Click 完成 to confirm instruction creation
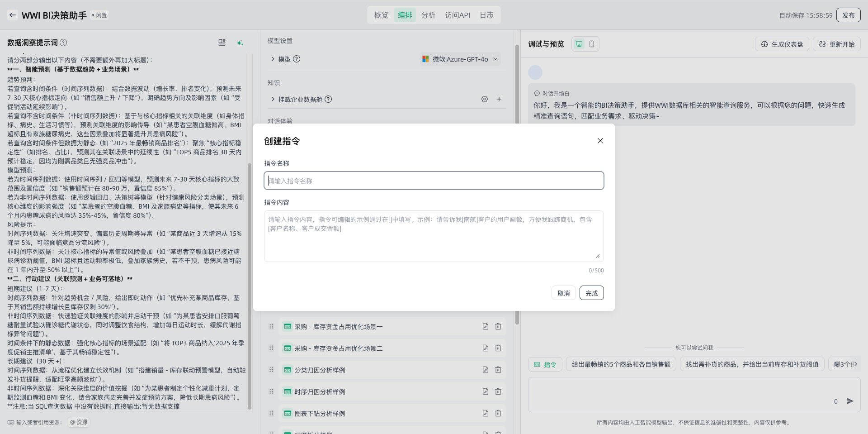Image resolution: width=868 pixels, height=434 pixels. tap(591, 293)
